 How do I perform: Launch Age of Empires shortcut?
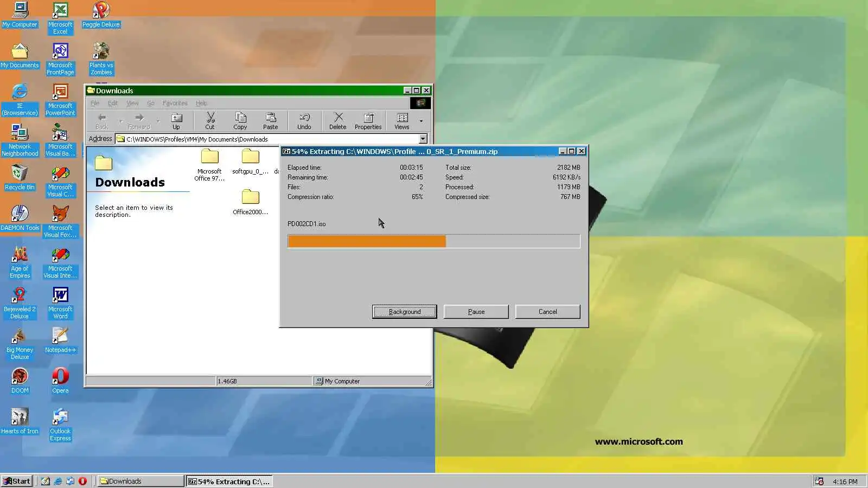pos(20,262)
